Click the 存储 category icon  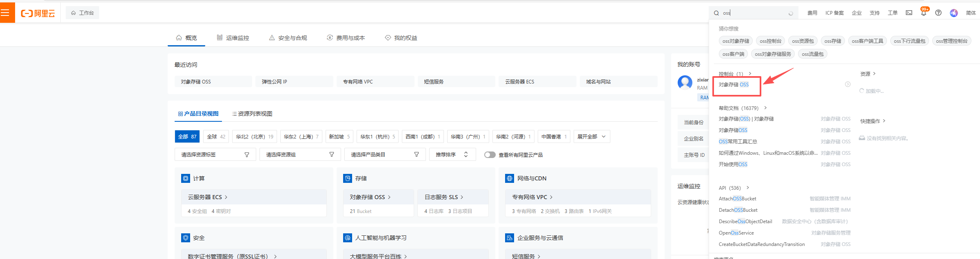[x=348, y=178]
